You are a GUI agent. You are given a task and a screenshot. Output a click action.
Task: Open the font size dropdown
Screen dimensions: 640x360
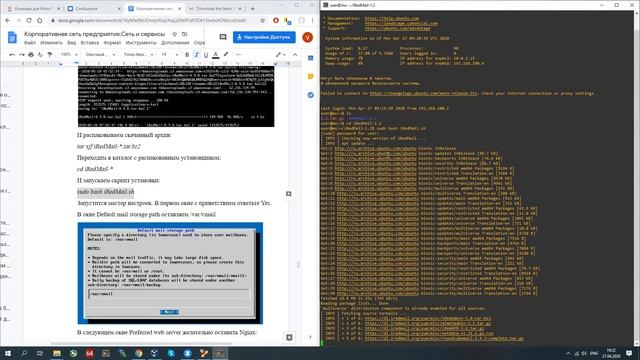(169, 55)
